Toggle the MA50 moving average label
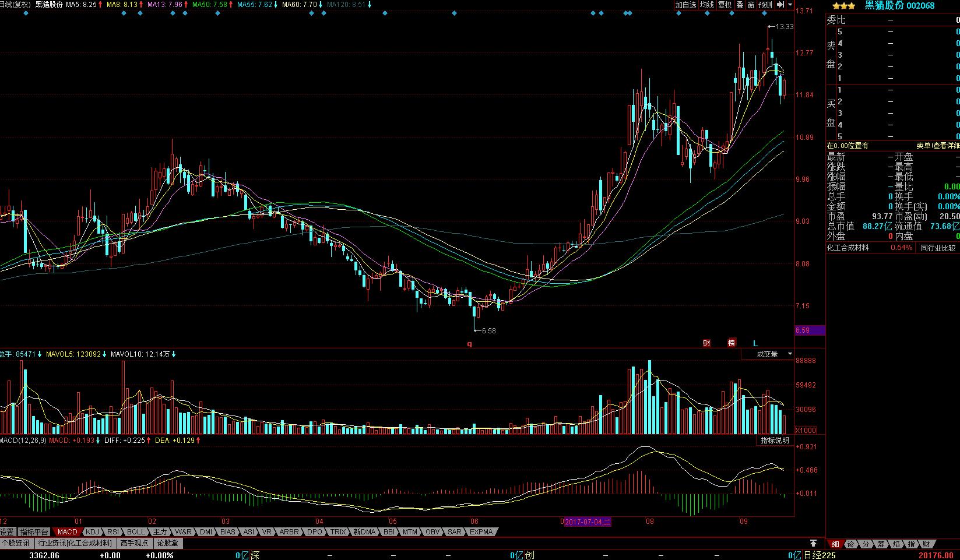Image resolution: width=960 pixels, height=560 pixels. [x=212, y=5]
